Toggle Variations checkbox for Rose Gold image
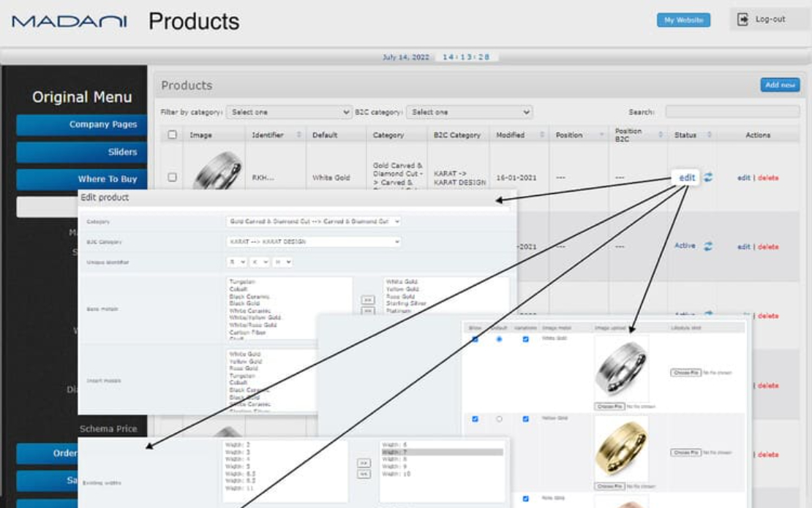812x508 pixels. click(526, 498)
